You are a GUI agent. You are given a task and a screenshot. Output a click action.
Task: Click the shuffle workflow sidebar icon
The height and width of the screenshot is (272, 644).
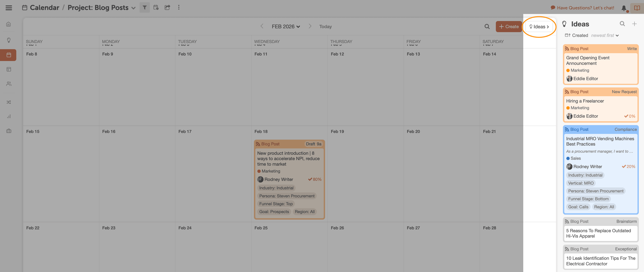(9, 102)
